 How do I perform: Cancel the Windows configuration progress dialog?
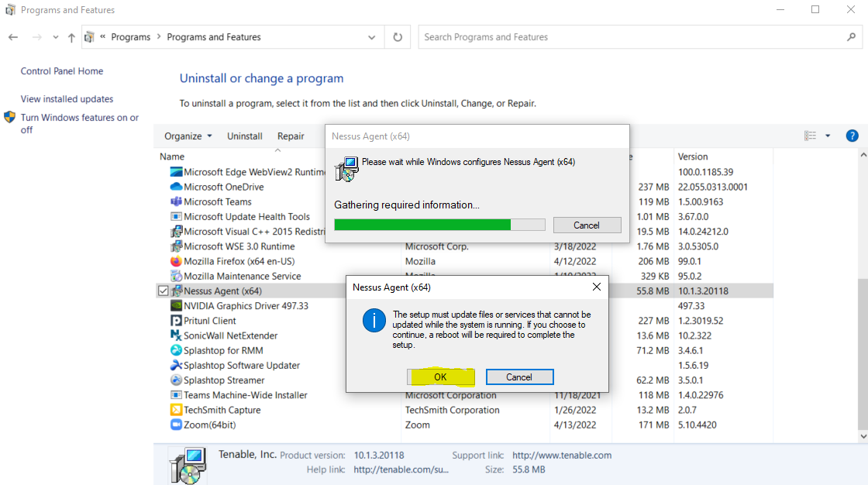coord(587,225)
